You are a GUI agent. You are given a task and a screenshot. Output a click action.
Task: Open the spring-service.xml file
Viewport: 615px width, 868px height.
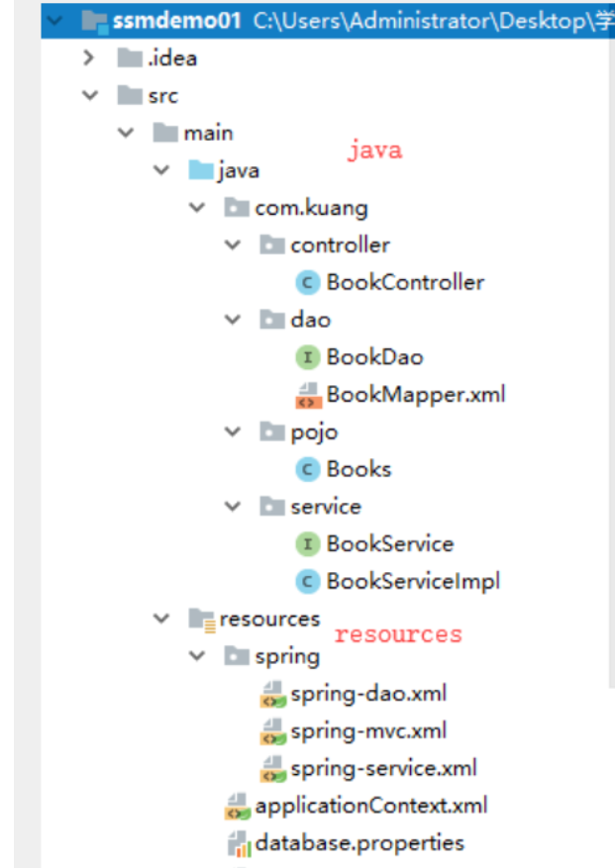click(x=384, y=769)
